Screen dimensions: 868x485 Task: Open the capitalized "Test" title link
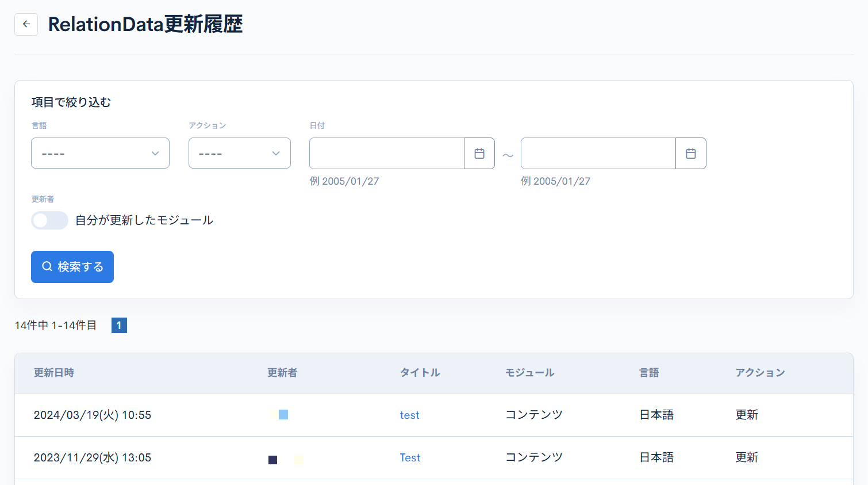[410, 458]
